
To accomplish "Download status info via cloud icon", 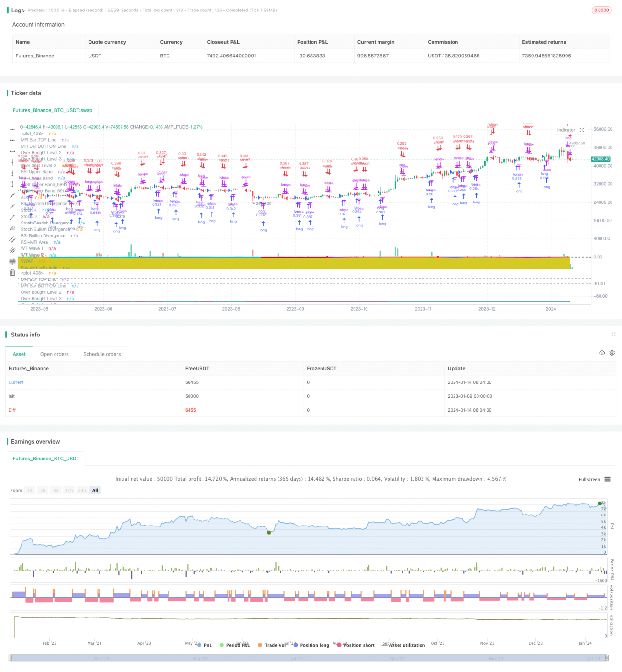I will [602, 353].
